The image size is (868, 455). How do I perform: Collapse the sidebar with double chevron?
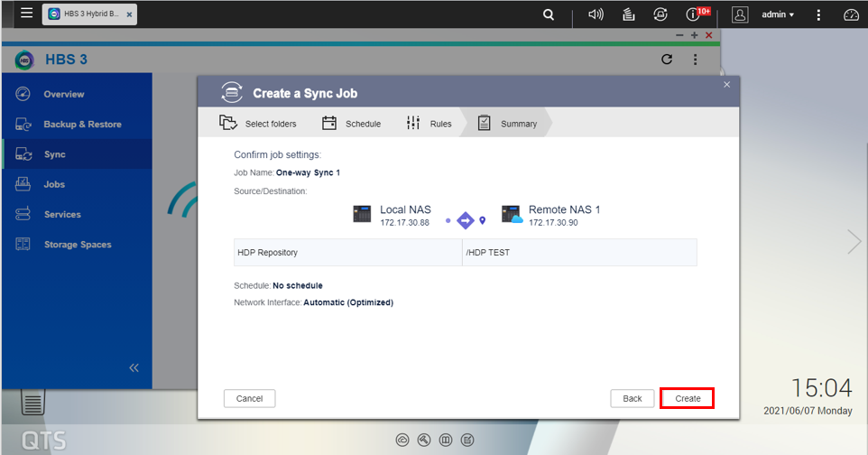pyautogui.click(x=134, y=367)
